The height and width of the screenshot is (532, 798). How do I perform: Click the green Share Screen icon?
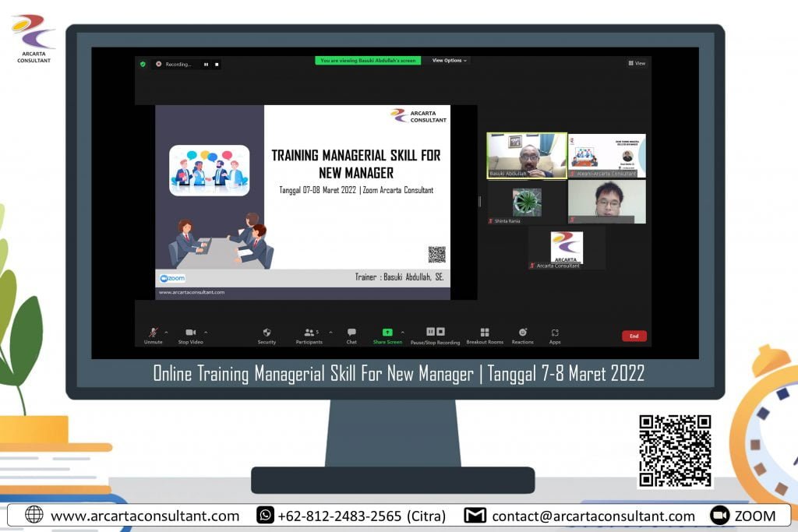click(387, 333)
